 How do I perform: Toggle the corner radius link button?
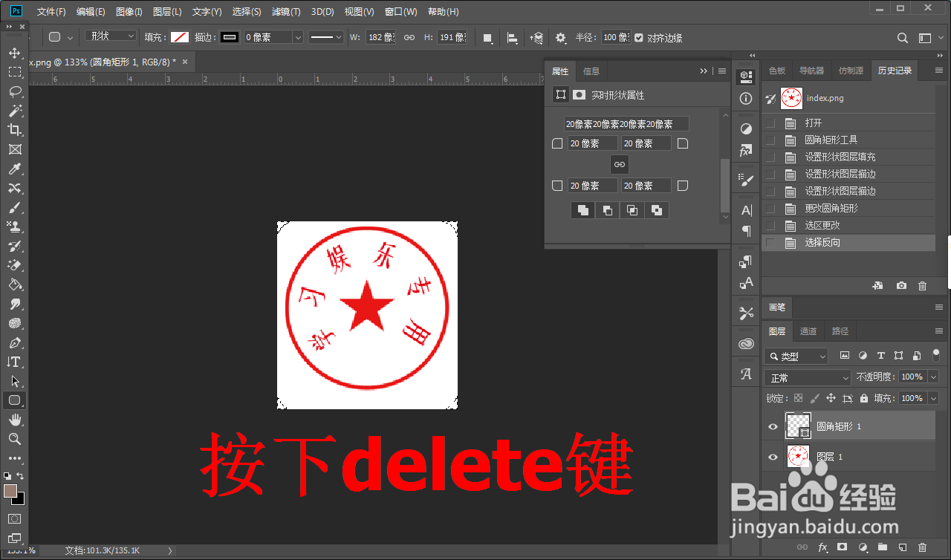click(x=620, y=164)
